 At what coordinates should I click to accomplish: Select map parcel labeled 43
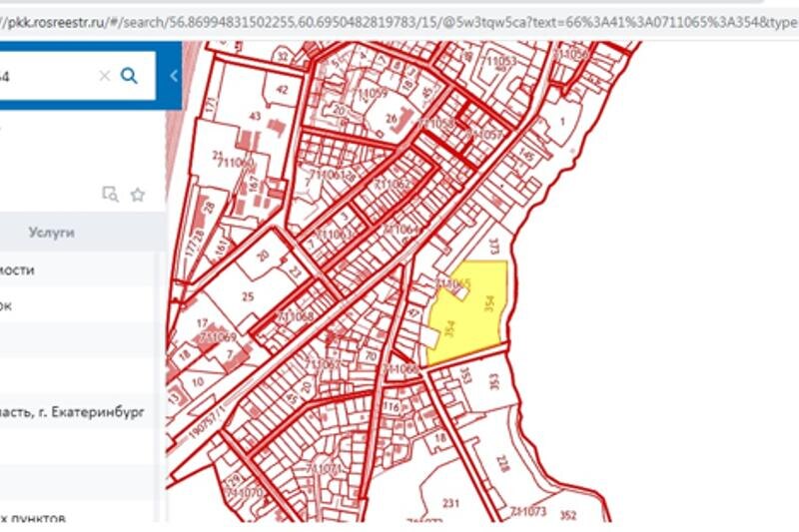(x=255, y=116)
